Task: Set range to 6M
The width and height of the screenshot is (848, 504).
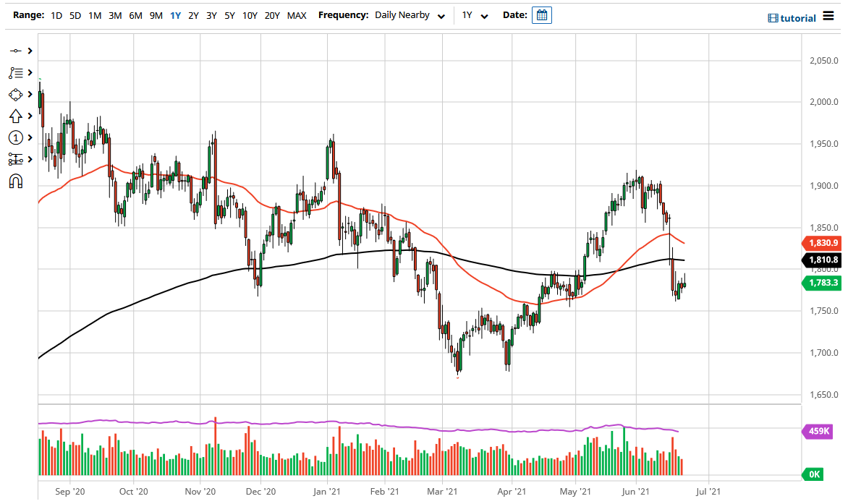Action: tap(135, 16)
